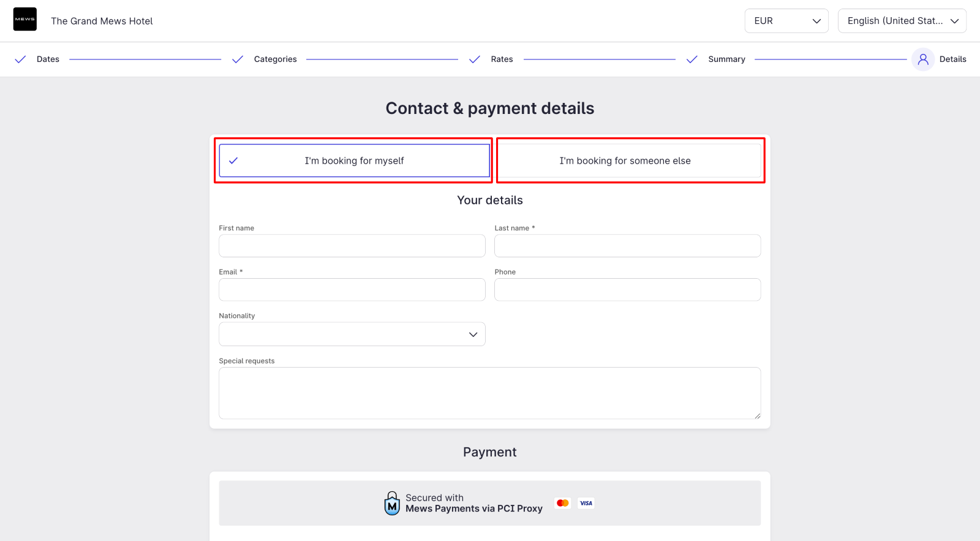This screenshot has width=980, height=541.
Task: Click the MEWS logo icon
Action: pos(25,20)
